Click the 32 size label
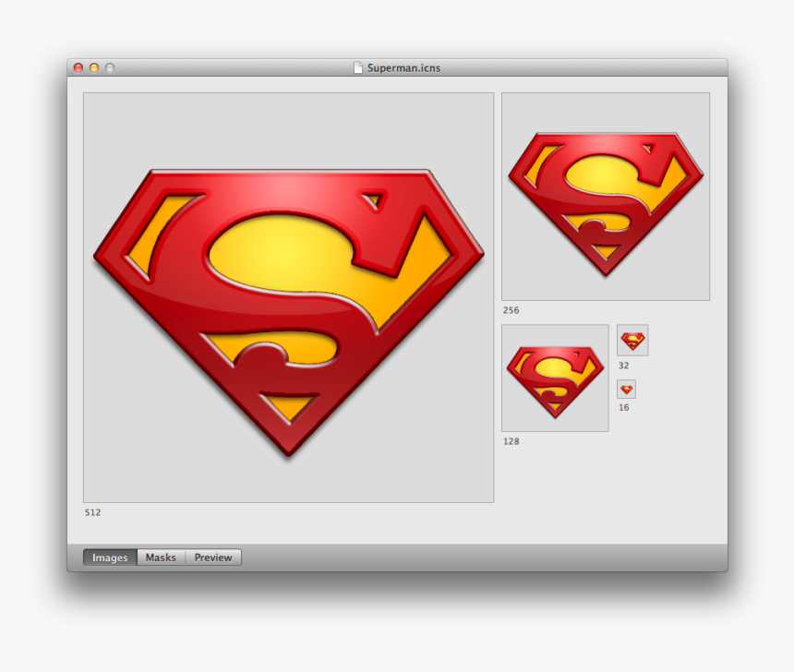This screenshot has width=794, height=672. [x=624, y=366]
